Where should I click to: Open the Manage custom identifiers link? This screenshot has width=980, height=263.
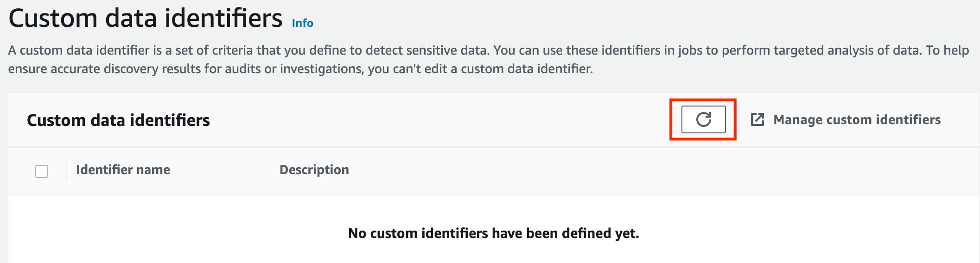846,119
